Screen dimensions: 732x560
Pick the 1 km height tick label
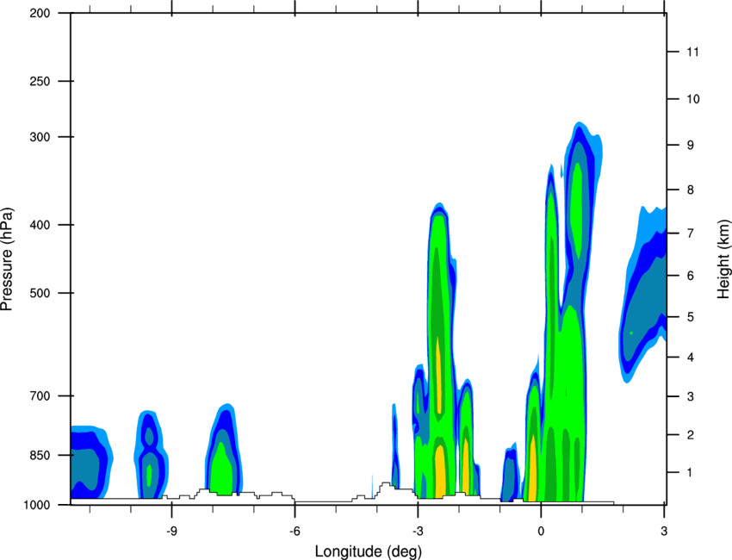pos(690,473)
